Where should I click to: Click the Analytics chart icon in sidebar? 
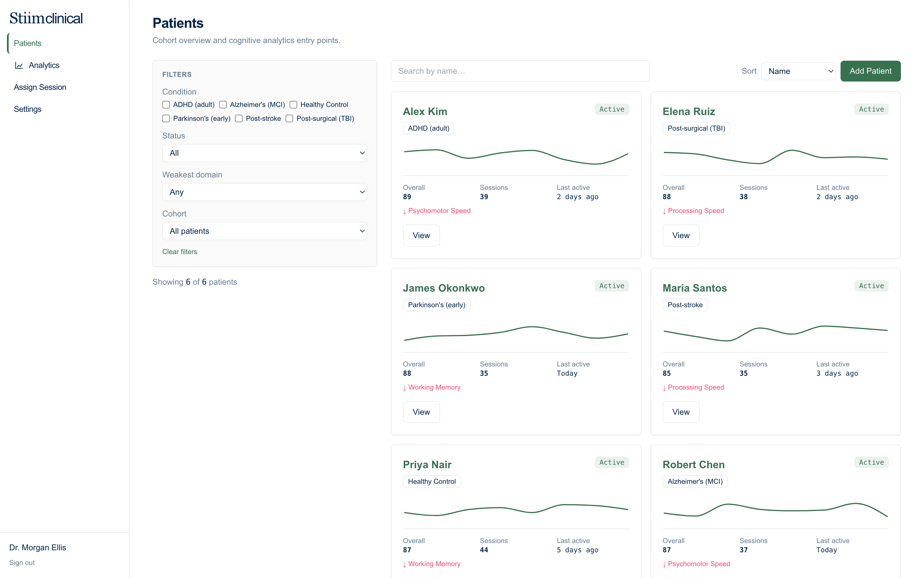[x=19, y=65]
